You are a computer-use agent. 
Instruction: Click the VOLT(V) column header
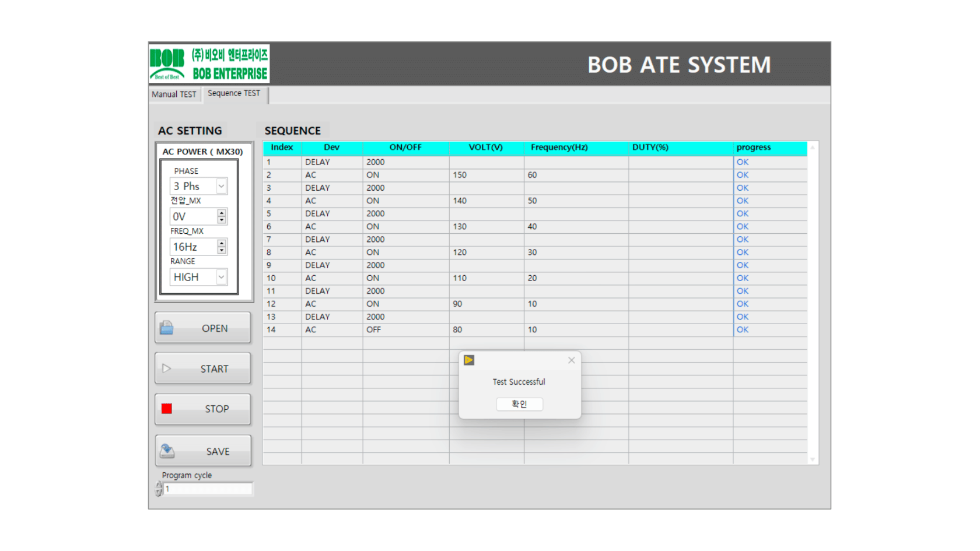486,148
